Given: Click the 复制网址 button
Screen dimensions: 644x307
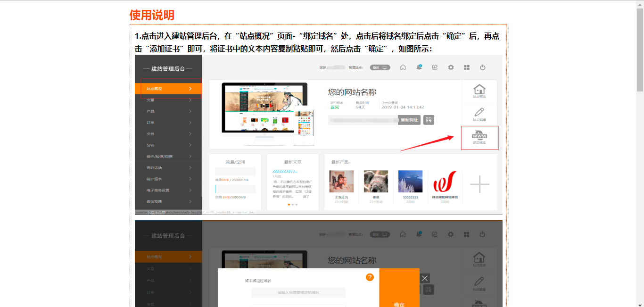Looking at the screenshot, I should tap(409, 120).
